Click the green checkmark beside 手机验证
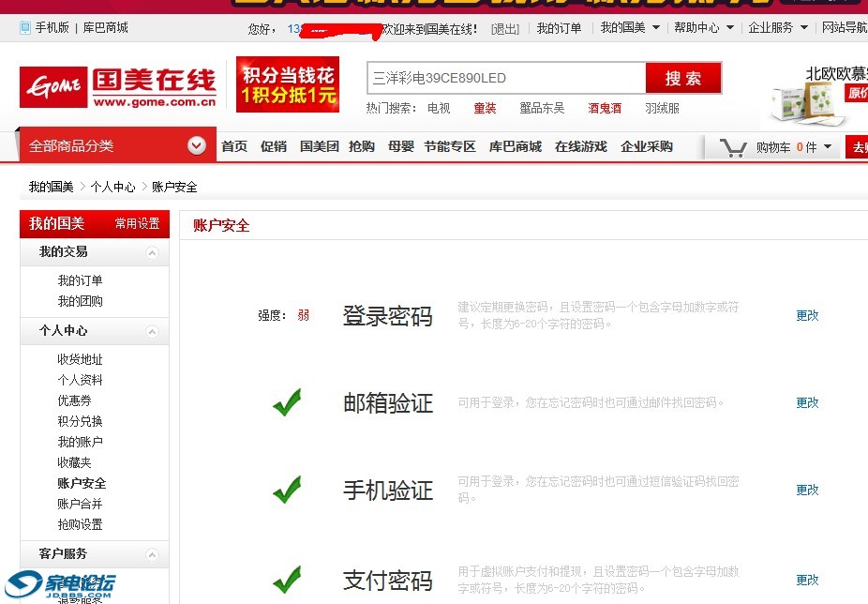 tap(287, 489)
